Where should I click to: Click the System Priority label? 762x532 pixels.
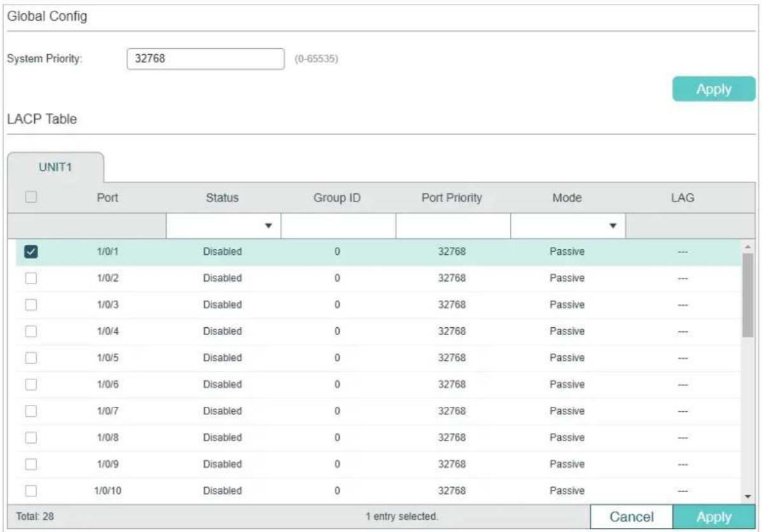tap(45, 58)
